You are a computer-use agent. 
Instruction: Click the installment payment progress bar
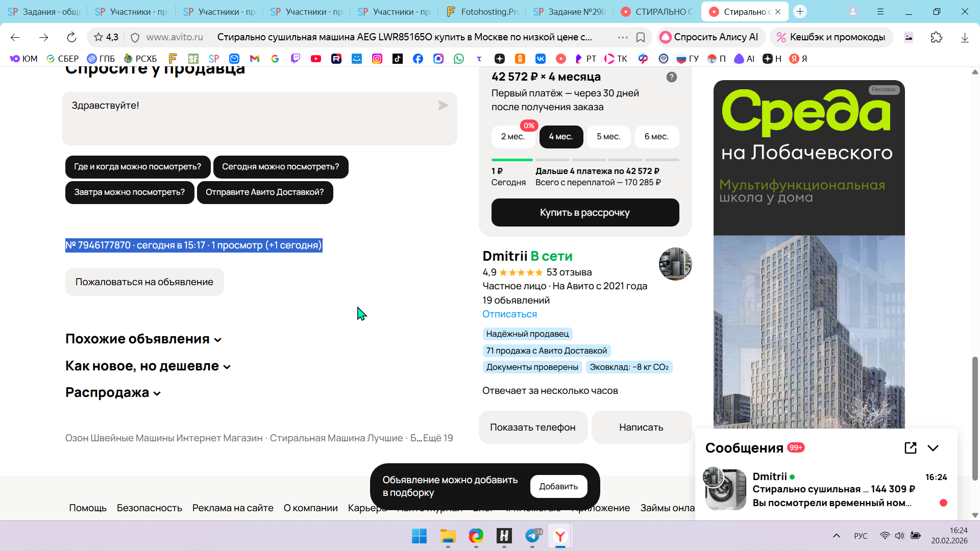click(x=585, y=160)
